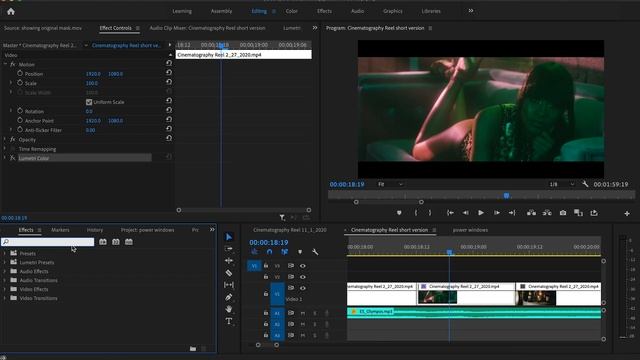
Task: Expand the Motion effect
Action: point(5,64)
